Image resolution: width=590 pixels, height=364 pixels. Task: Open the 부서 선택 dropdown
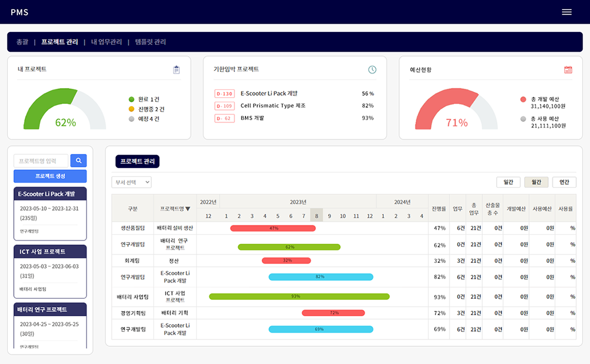point(131,182)
